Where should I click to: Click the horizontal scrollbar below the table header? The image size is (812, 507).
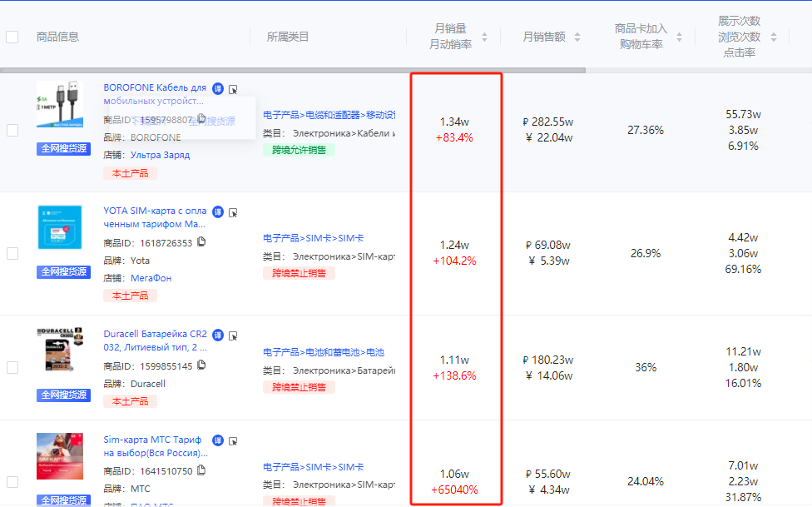pos(293,70)
